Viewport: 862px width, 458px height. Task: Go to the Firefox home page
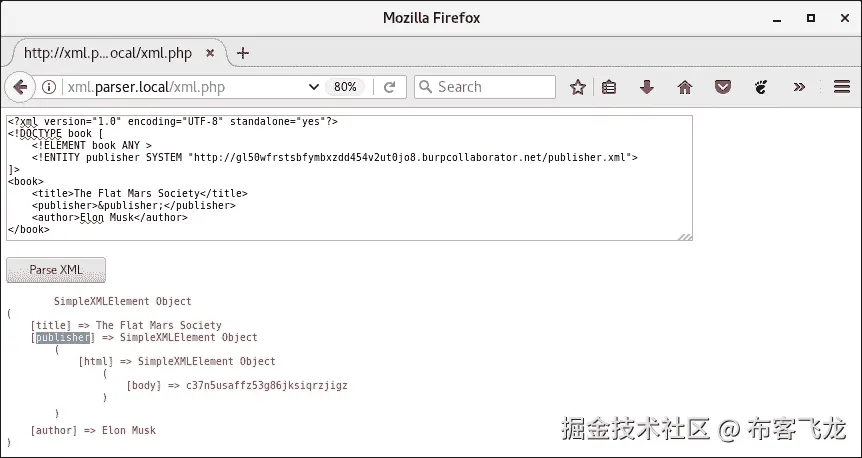coord(685,87)
